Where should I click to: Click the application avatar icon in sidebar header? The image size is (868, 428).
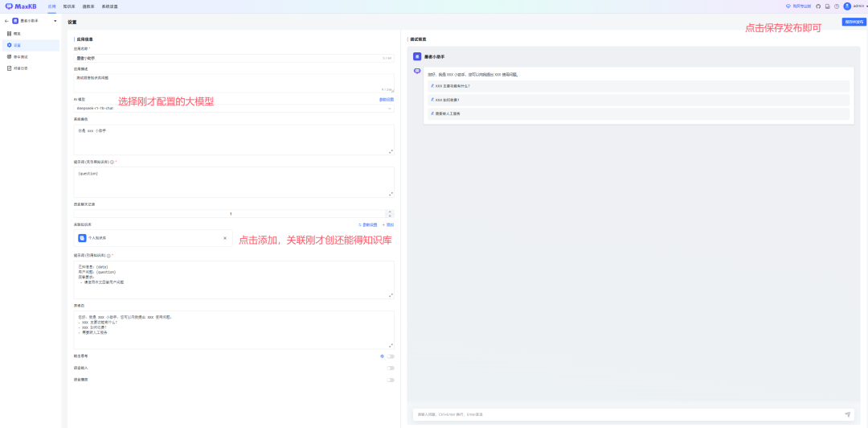coord(15,21)
